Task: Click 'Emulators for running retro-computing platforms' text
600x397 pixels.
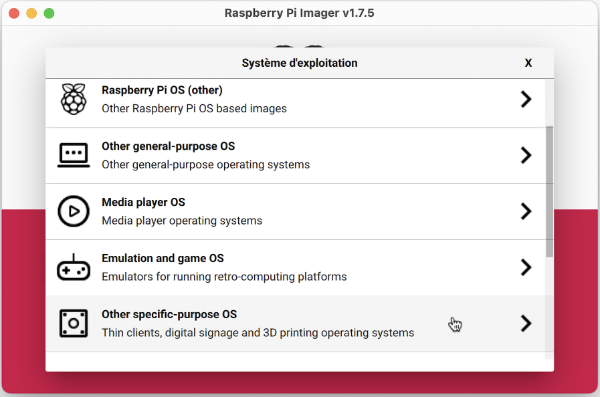Action: click(224, 277)
